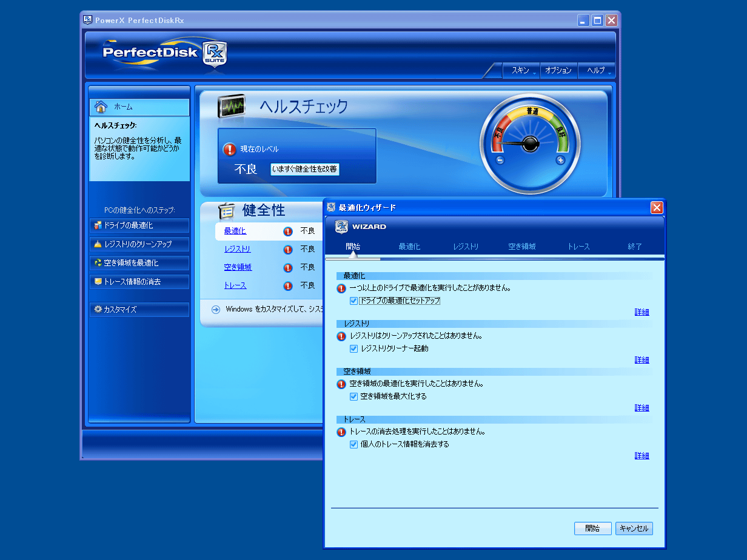Click the Home house icon in sidebar
The width and height of the screenshot is (747, 560).
(101, 107)
